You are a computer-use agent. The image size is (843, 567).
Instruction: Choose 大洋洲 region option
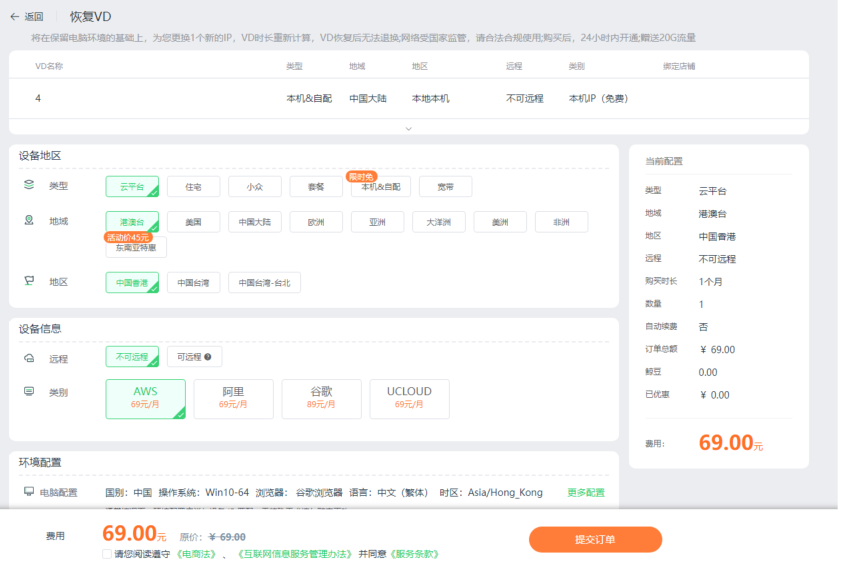click(x=439, y=222)
